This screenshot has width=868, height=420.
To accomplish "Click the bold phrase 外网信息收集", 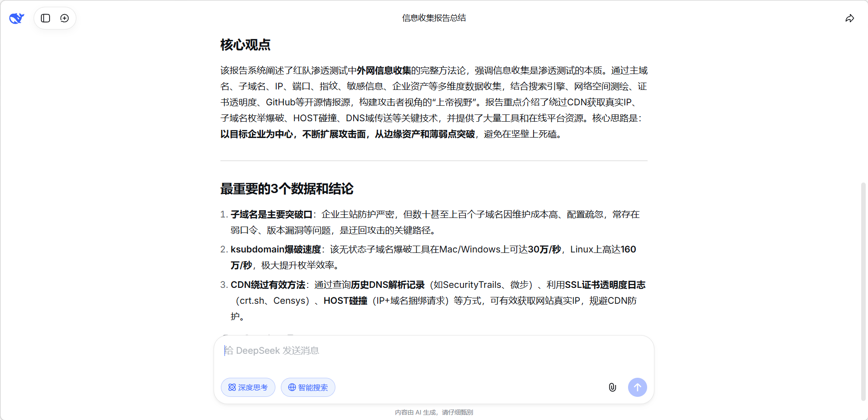I will pyautogui.click(x=384, y=70).
